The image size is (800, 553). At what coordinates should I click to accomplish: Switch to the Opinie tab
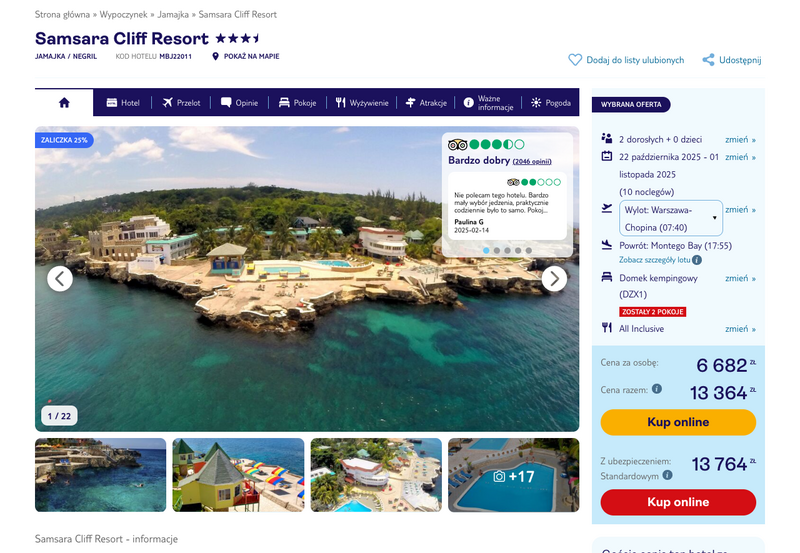click(239, 103)
